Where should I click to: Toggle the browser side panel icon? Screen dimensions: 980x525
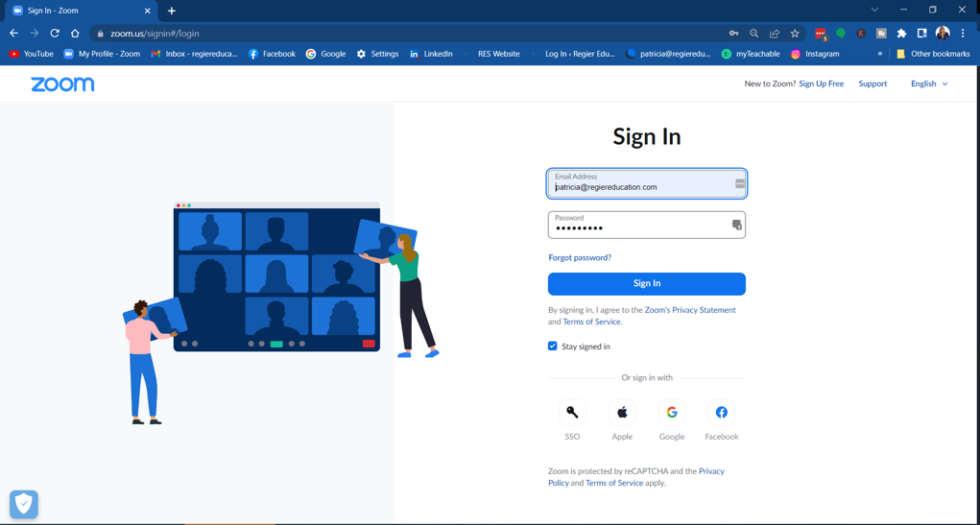point(921,34)
